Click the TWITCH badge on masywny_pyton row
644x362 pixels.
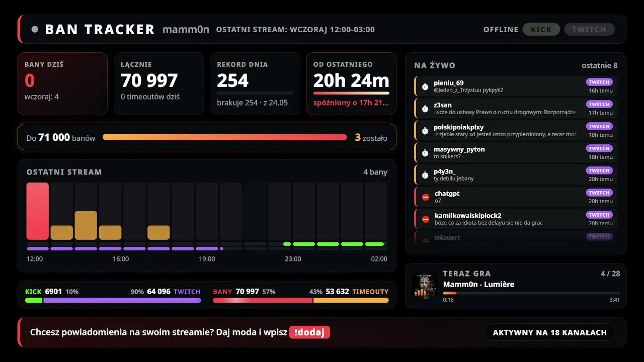(599, 148)
